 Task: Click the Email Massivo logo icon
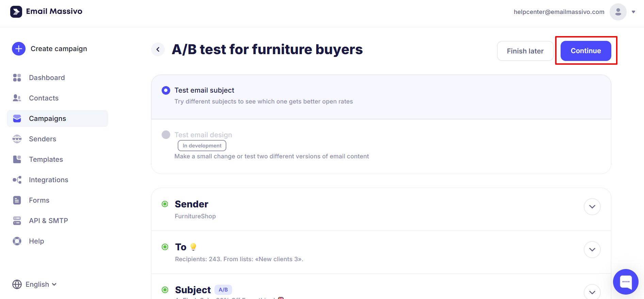click(x=16, y=12)
